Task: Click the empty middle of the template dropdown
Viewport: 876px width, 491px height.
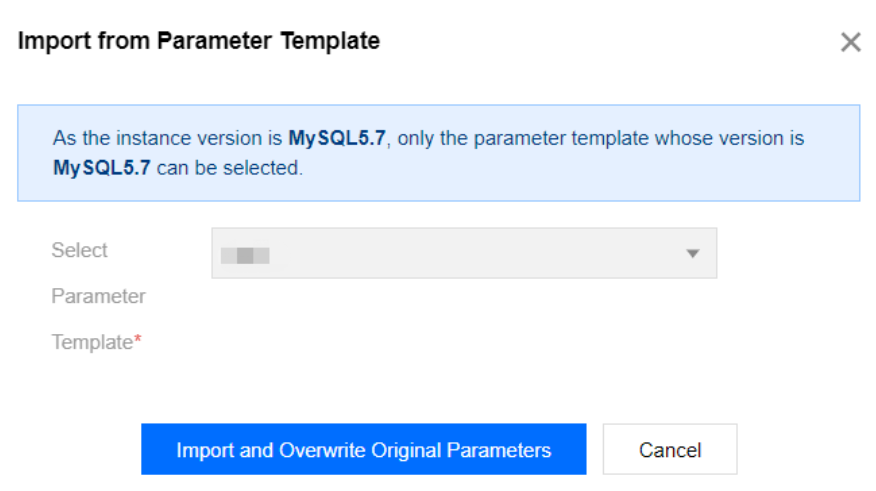Action: [x=470, y=254]
